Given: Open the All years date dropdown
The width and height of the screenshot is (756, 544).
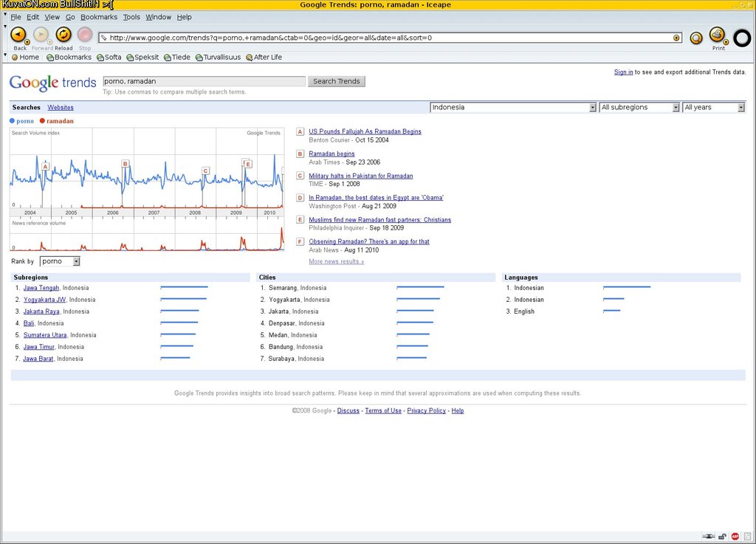Looking at the screenshot, I should (714, 108).
